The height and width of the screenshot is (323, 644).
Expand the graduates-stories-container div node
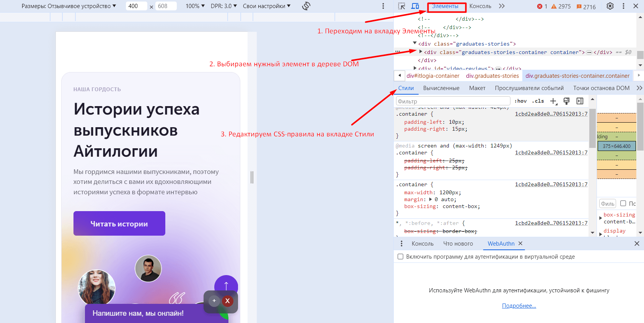[x=421, y=52]
